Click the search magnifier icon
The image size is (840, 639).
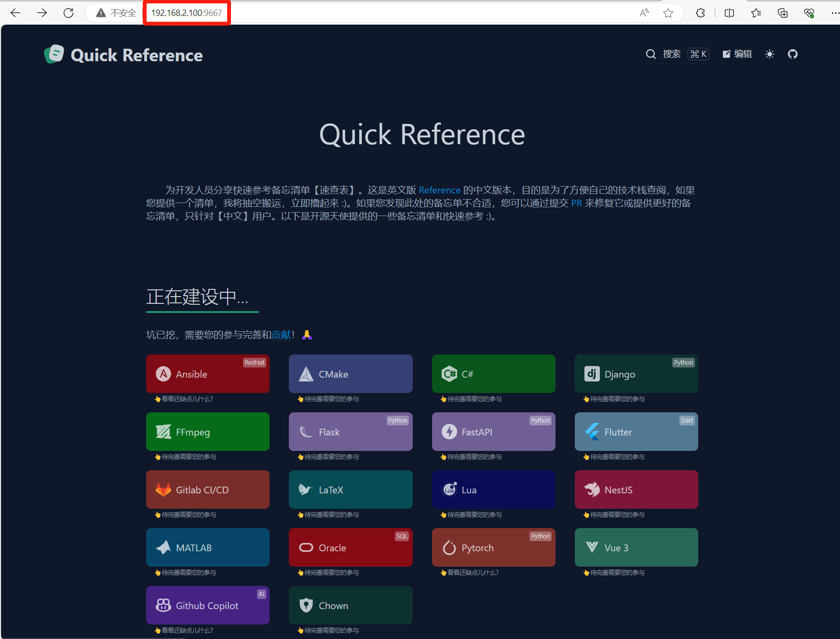pos(651,54)
